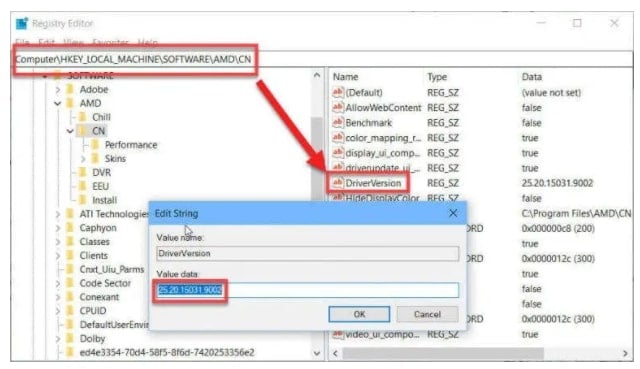The height and width of the screenshot is (369, 640).
Task: Click the DriverVersion string value icon
Action: coord(338,183)
